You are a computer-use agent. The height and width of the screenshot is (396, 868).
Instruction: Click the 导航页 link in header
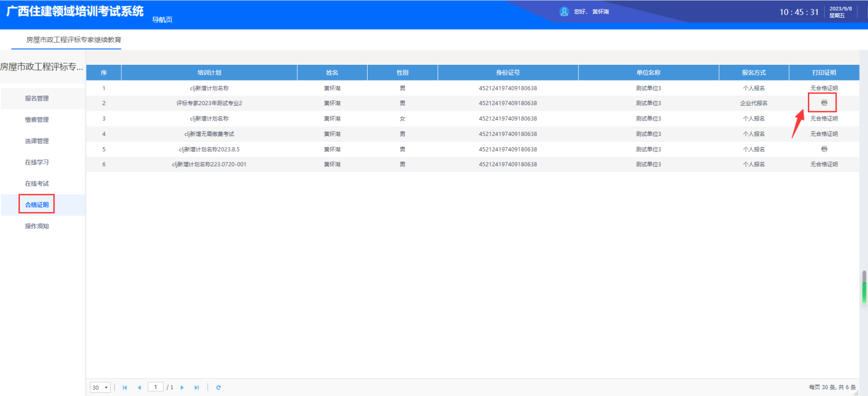162,20
